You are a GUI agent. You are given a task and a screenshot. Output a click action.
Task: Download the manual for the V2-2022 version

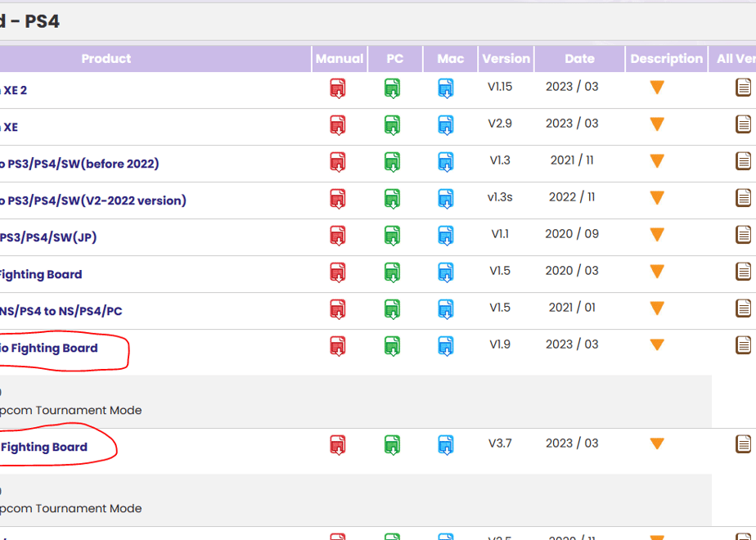[338, 199]
